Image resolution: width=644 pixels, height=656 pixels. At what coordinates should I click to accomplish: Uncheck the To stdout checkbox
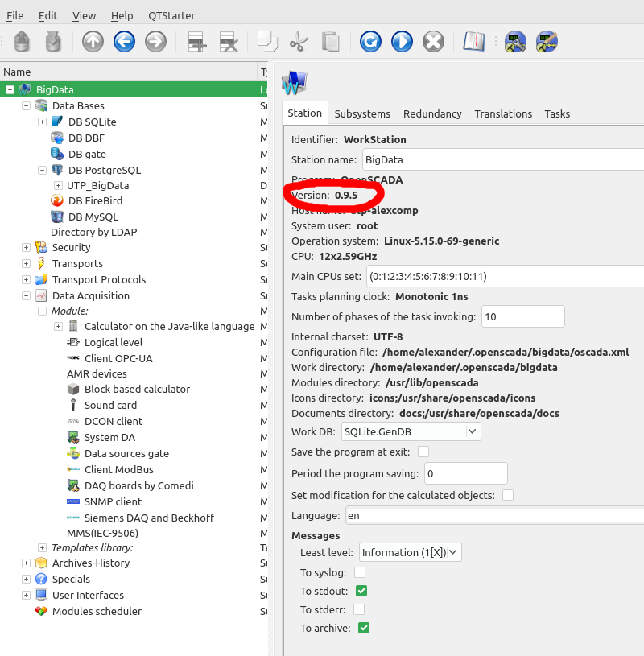coord(361,592)
